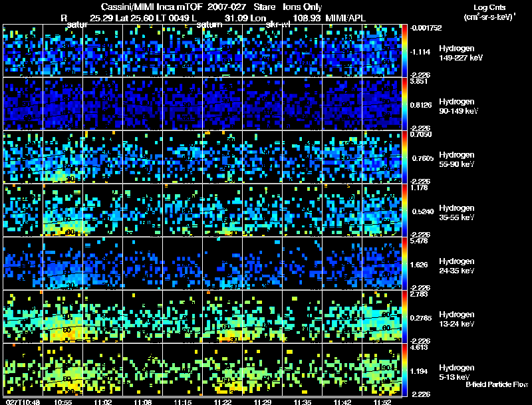532x405 pixels.
Task: Select the Hydrogen 55-90 keV row label
Action: 457,160
